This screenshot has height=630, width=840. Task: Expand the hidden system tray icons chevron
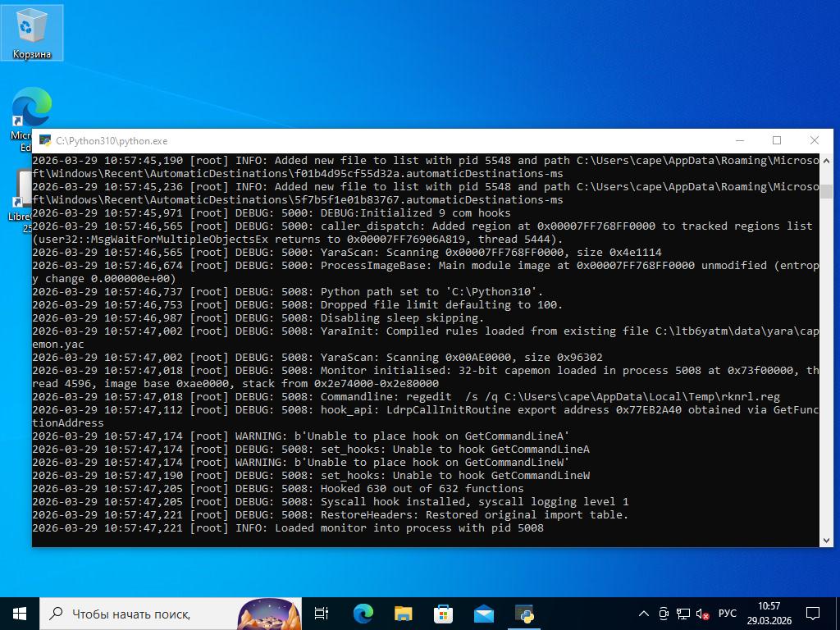pos(645,614)
